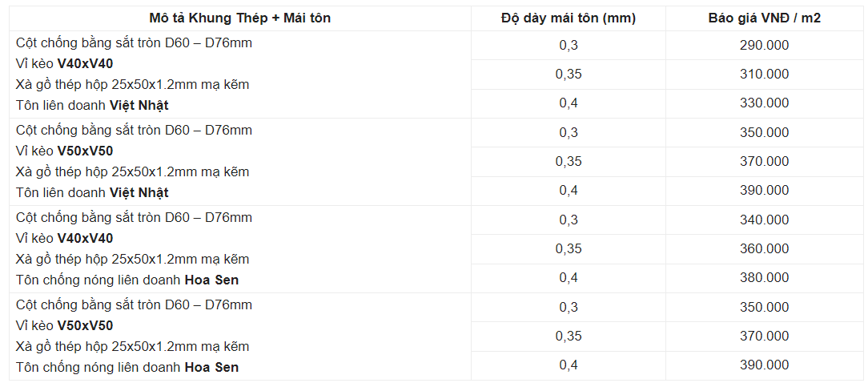The height and width of the screenshot is (387, 868).
Task: Click 'Tôn chống nóng liên doanh Hoa Sen' in last row
Action: click(127, 367)
